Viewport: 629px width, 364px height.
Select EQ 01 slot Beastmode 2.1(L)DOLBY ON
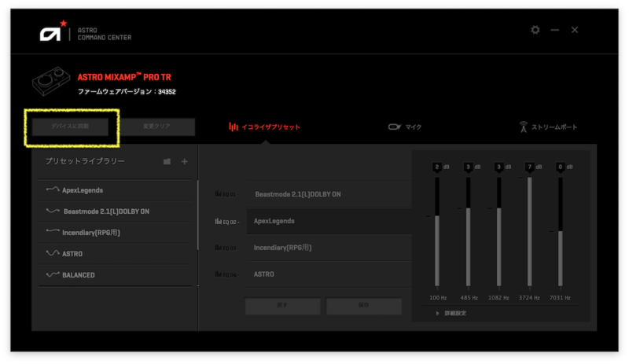(x=329, y=194)
